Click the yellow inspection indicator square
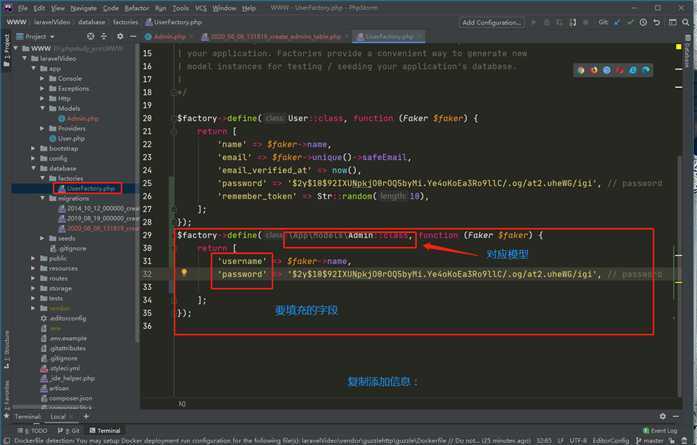The height and width of the screenshot is (445, 697). tap(678, 46)
